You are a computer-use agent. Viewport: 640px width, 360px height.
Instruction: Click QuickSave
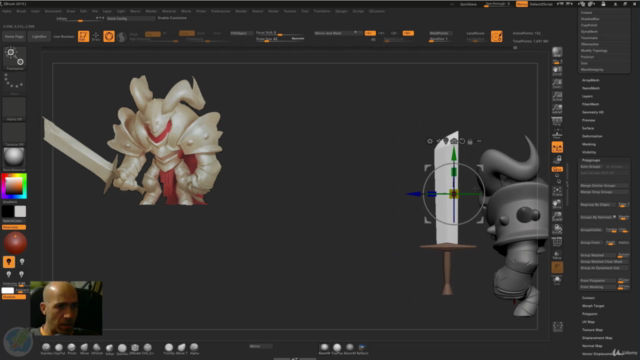(x=468, y=4)
